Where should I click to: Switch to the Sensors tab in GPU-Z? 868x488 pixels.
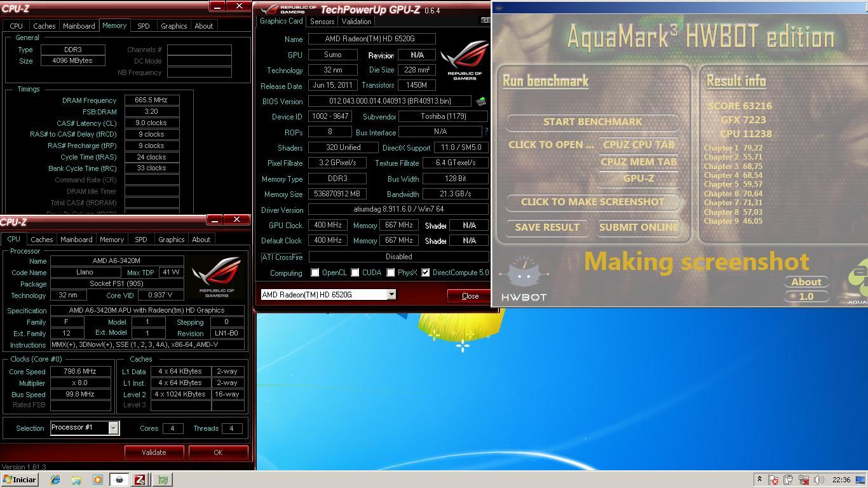(322, 22)
